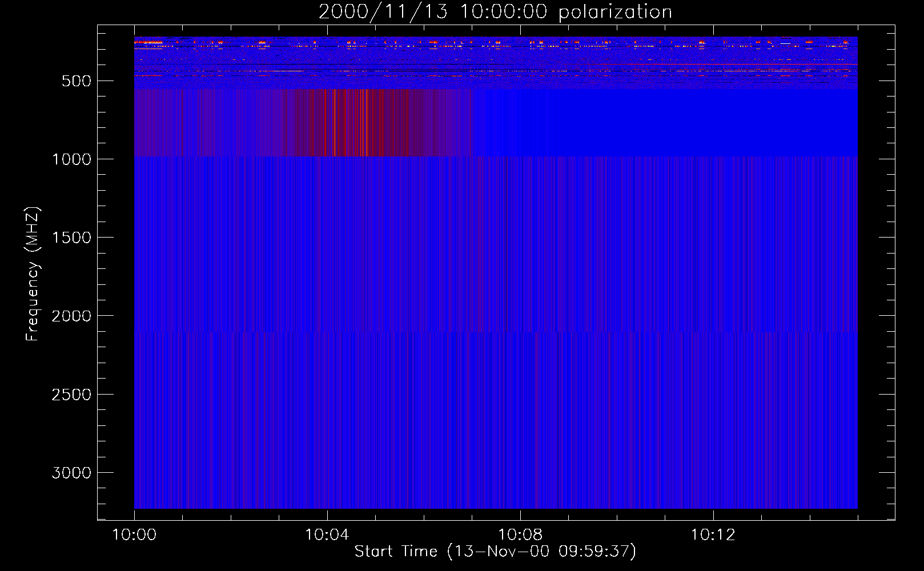Click the 3000 frequency tick label
The width and height of the screenshot is (924, 571).
point(71,473)
